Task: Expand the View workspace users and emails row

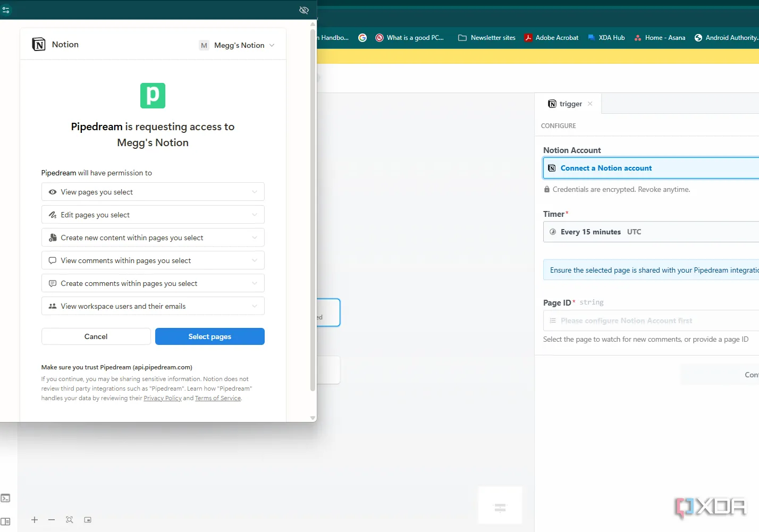Action: (x=153, y=306)
